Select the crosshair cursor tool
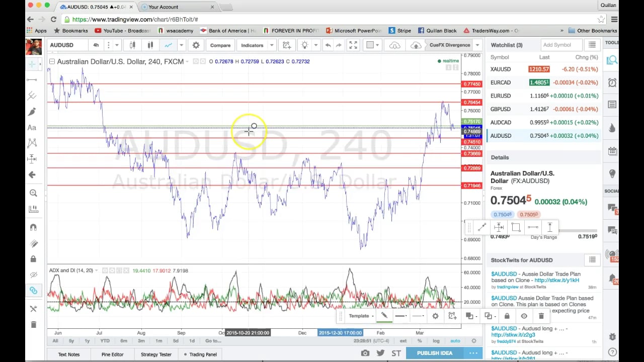 click(x=33, y=64)
